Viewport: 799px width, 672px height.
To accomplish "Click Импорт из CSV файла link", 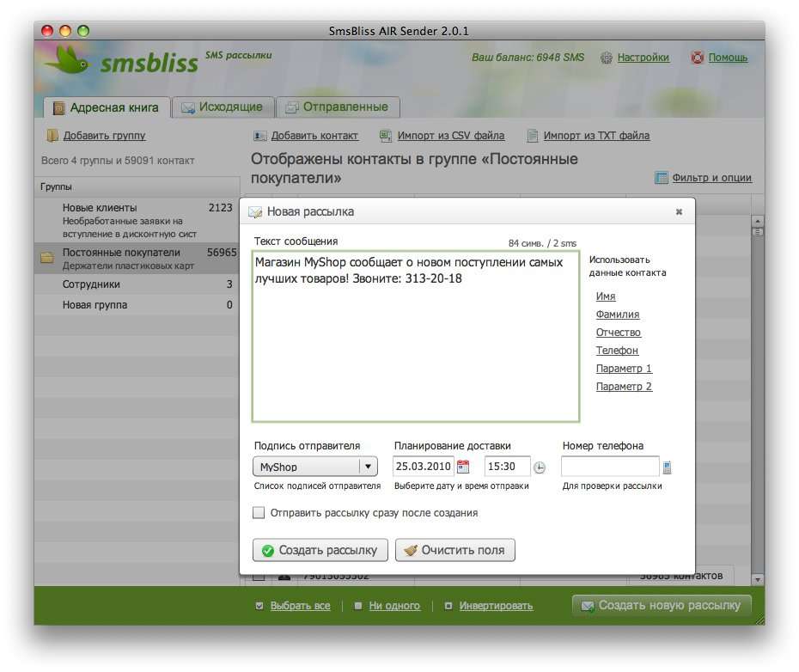I will 451,136.
